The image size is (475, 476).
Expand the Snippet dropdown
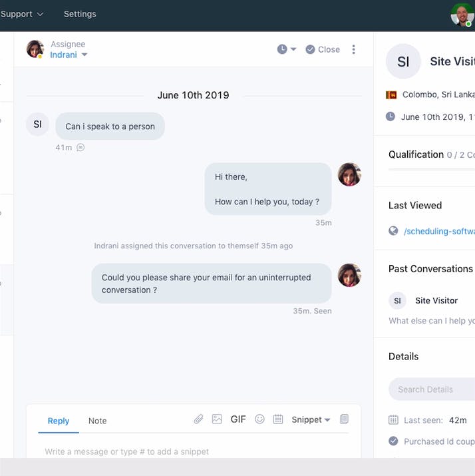coord(311,420)
